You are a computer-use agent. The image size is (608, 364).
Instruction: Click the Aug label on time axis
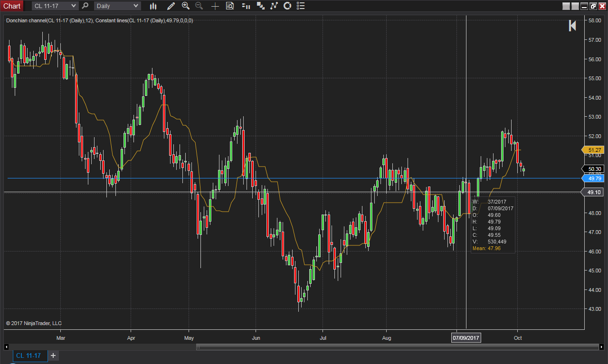[x=387, y=338]
